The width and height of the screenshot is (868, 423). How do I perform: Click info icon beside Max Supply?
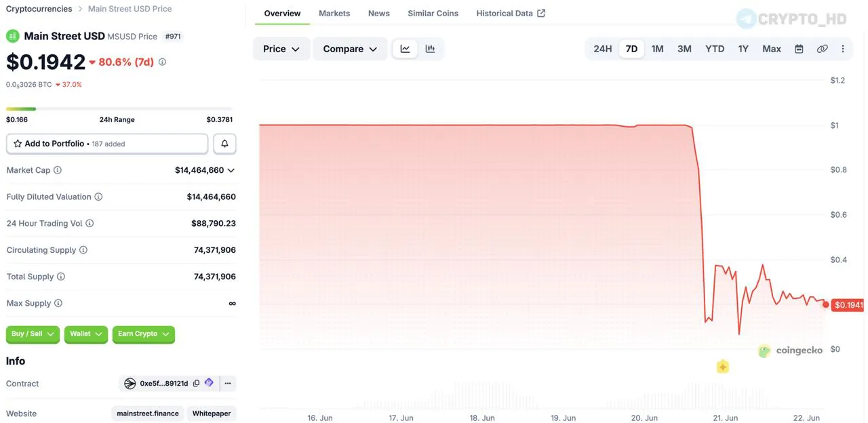pos(58,303)
